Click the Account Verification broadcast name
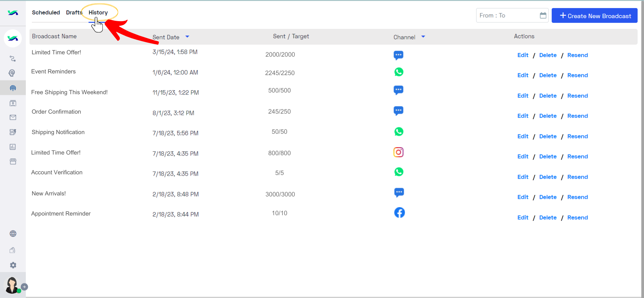644x298 pixels. (x=57, y=172)
